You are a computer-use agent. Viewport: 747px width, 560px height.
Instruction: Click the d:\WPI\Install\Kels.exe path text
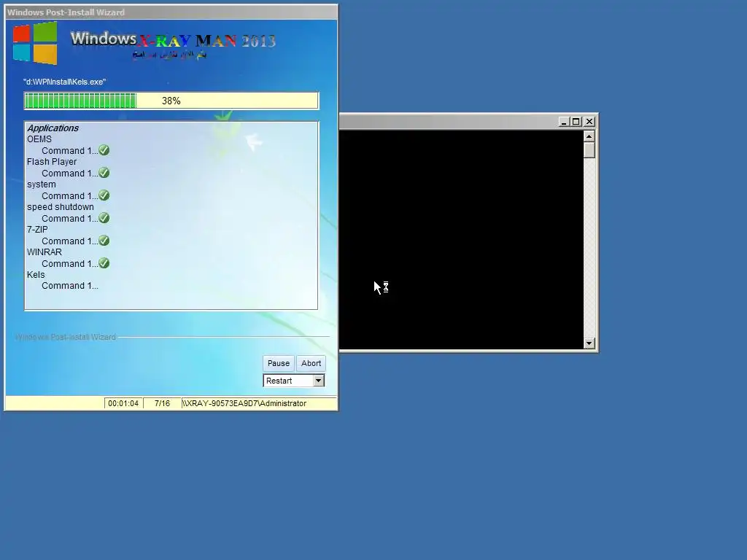pos(64,82)
